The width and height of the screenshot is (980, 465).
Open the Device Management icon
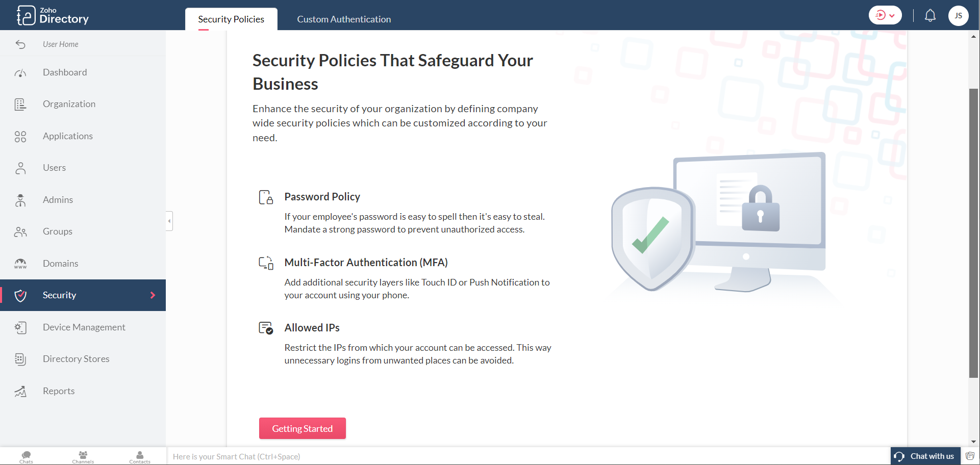click(20, 327)
